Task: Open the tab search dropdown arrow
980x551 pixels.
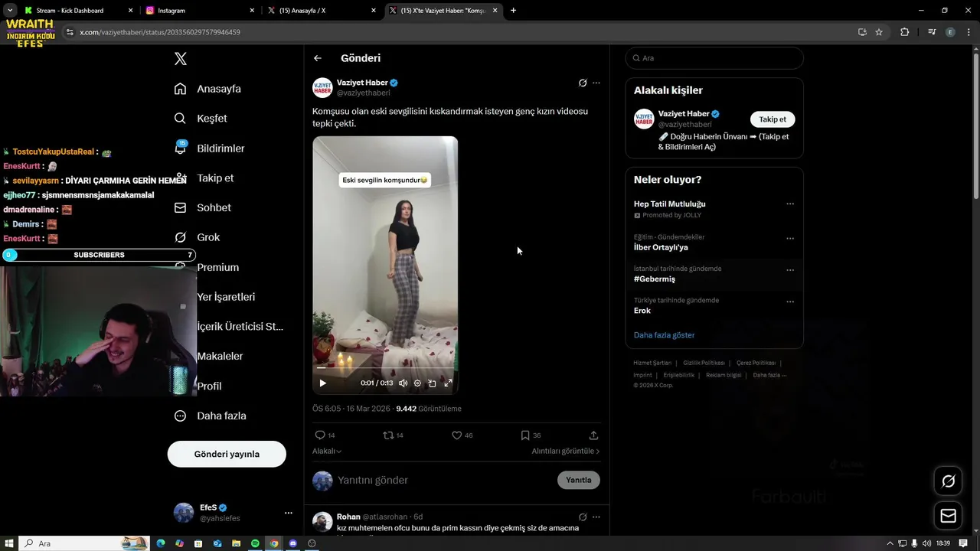Action: 9,11
